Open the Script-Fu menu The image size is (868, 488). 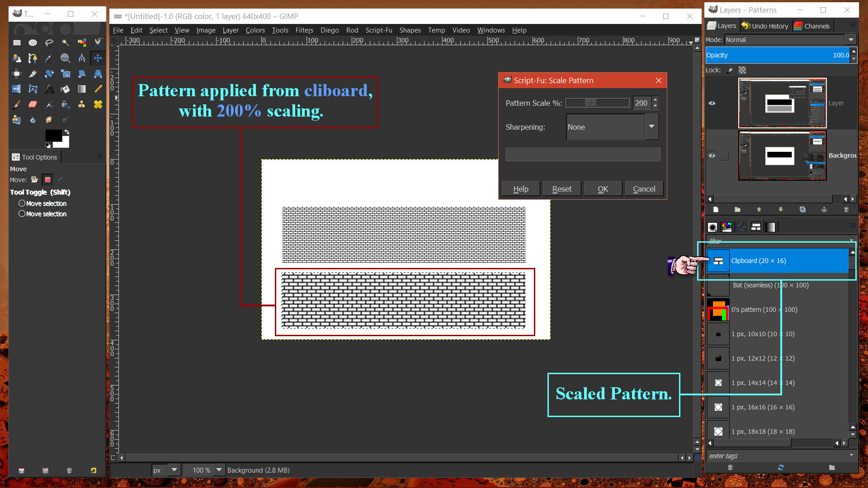(x=379, y=30)
